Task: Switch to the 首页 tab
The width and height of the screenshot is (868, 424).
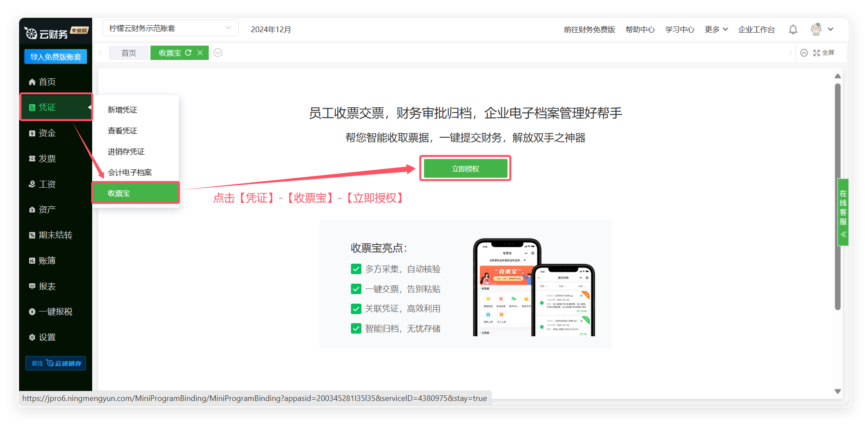Action: pos(128,53)
